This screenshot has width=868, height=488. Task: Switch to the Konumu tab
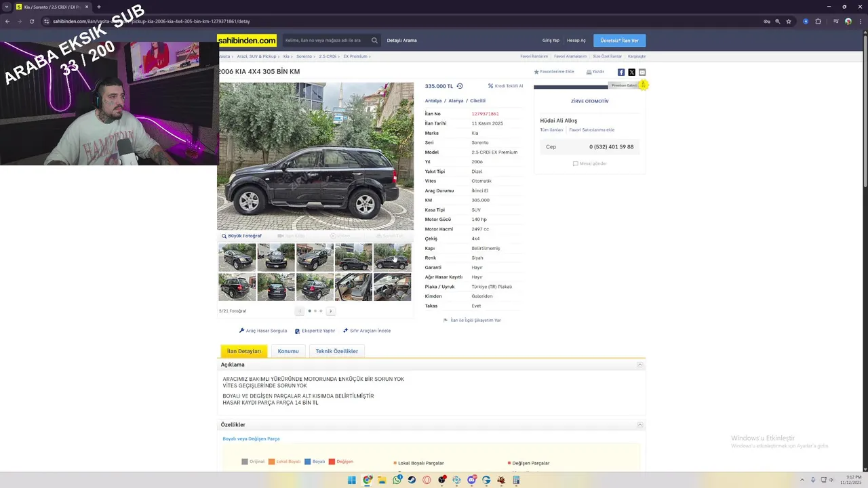click(288, 351)
